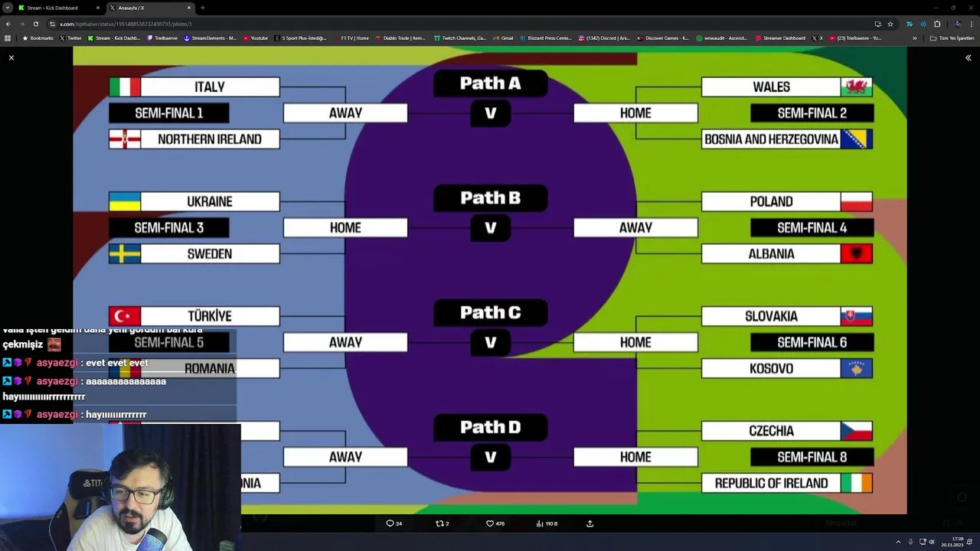The image size is (980, 551).
Task: Click the SEMI-FINAL 4 label
Action: 812,228
